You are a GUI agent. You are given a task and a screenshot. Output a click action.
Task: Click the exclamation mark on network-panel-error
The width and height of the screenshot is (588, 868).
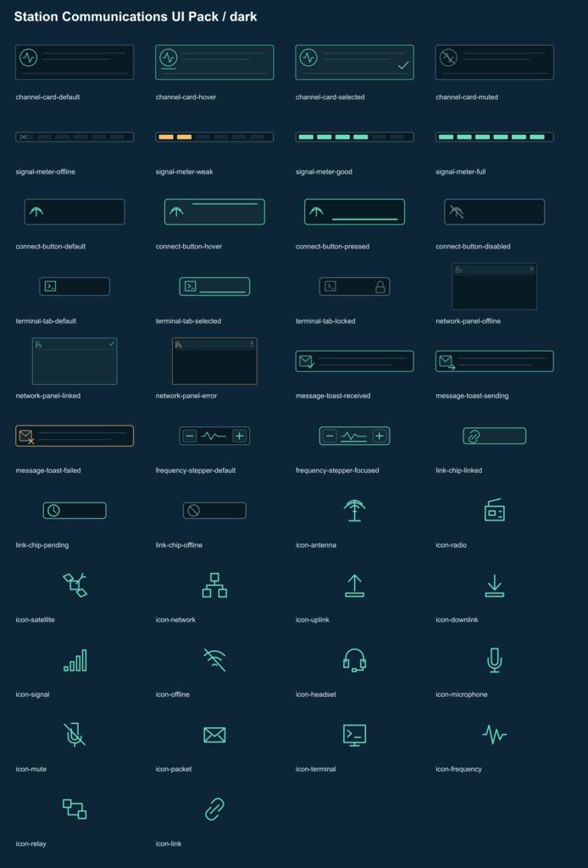click(252, 344)
